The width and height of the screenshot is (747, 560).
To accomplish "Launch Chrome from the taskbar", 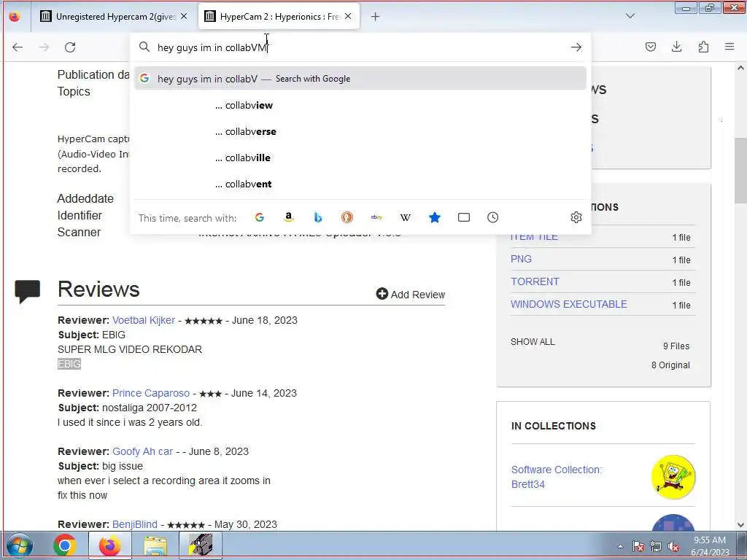I will pyautogui.click(x=65, y=545).
